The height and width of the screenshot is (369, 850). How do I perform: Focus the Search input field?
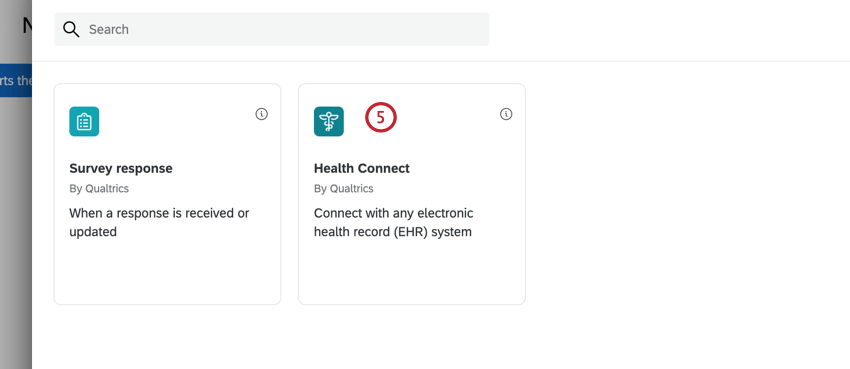pyautogui.click(x=272, y=29)
